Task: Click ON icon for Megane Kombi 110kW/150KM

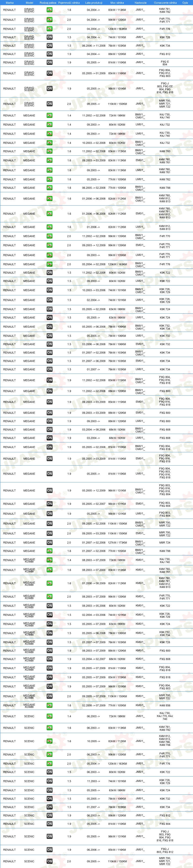Action: [50, 697]
